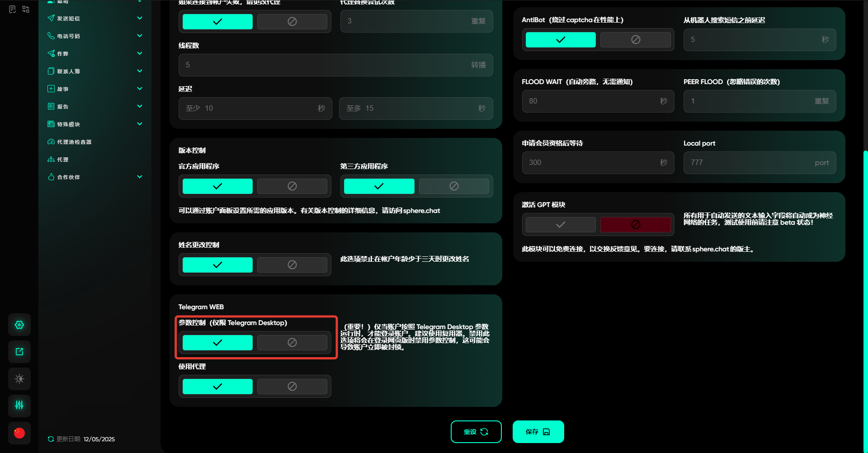Click the gear settings icon in sidebar
868x453 pixels.
pyautogui.click(x=19, y=325)
